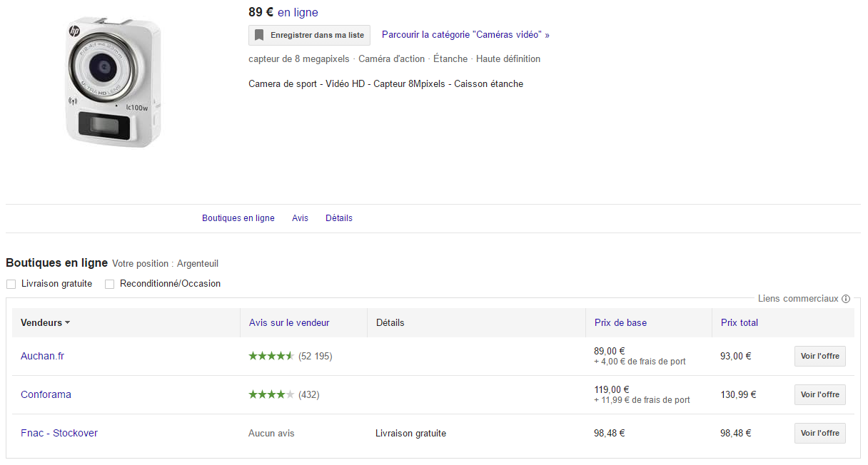
Task: Open the Conforama seller link
Action: (46, 394)
